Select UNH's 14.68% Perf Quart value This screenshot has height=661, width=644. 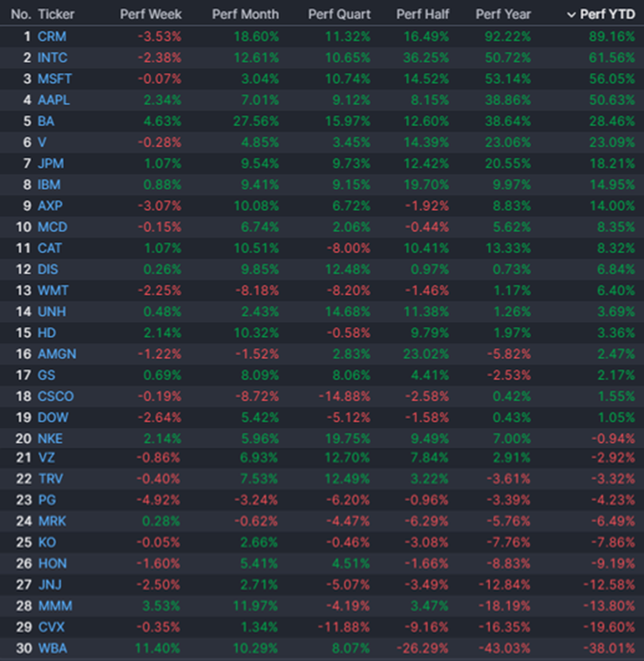(348, 311)
